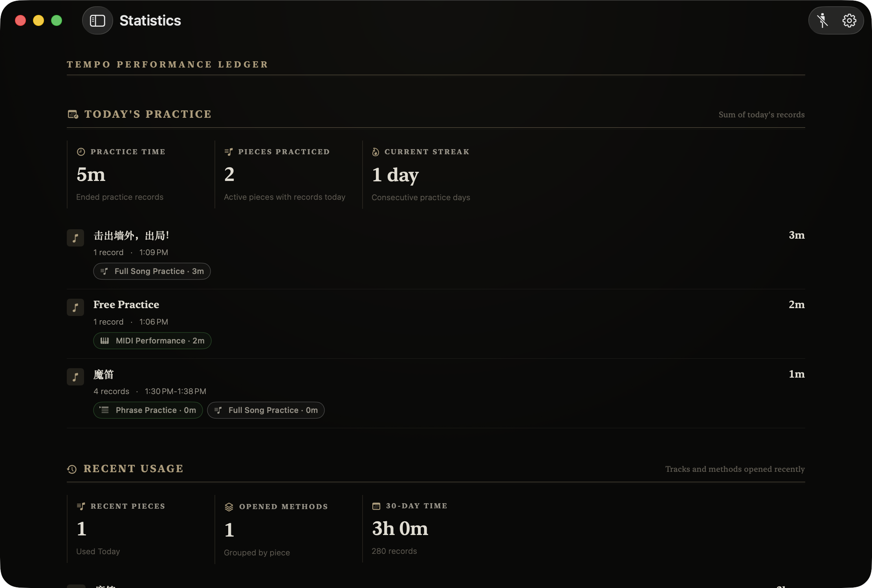Click the 1:09 PM timestamp
The image size is (872, 588).
(x=154, y=252)
